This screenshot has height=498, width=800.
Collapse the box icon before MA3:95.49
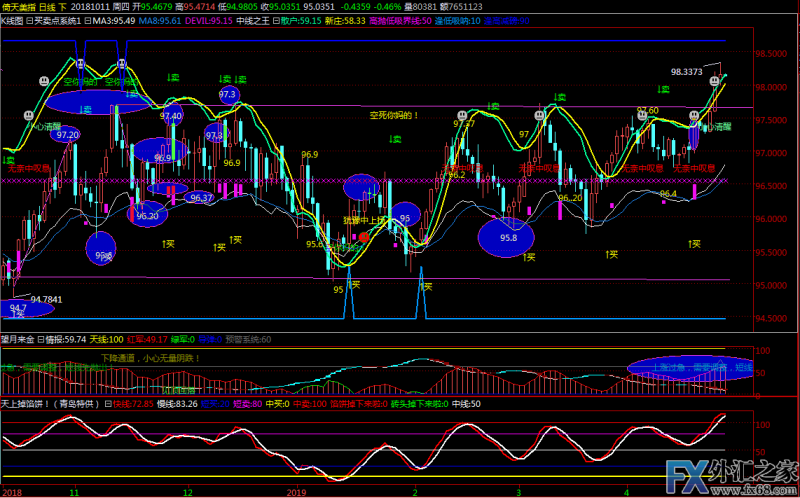coord(88,21)
